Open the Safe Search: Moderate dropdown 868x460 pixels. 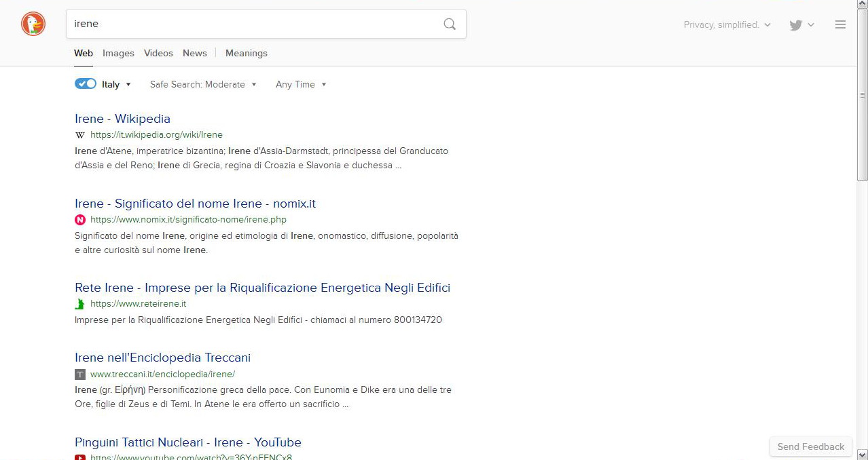pyautogui.click(x=203, y=84)
